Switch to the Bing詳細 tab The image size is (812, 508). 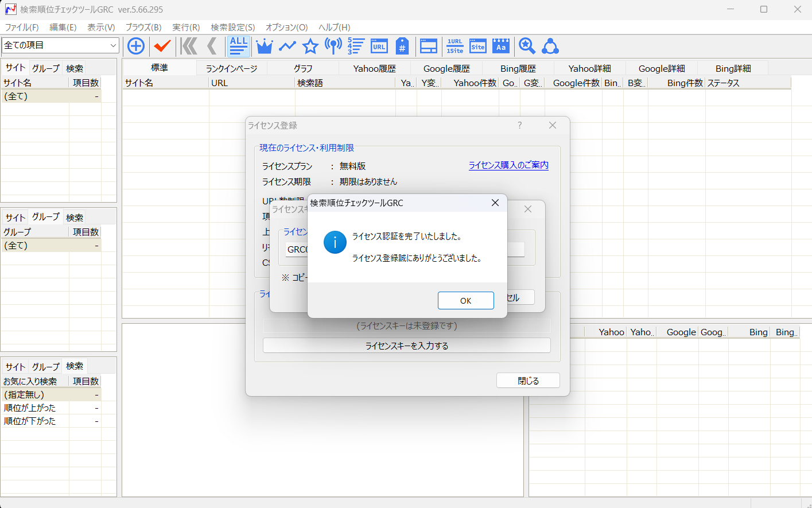click(733, 68)
